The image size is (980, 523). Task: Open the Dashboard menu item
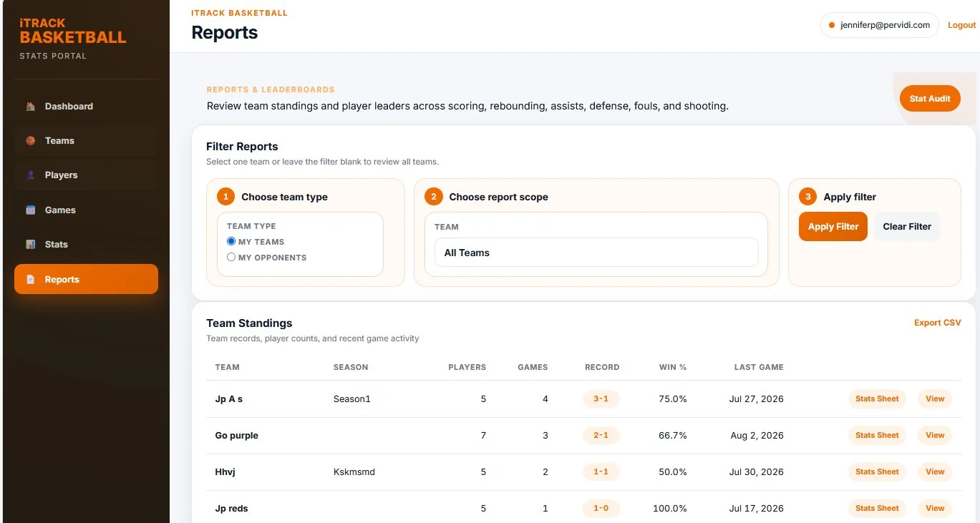coord(86,107)
